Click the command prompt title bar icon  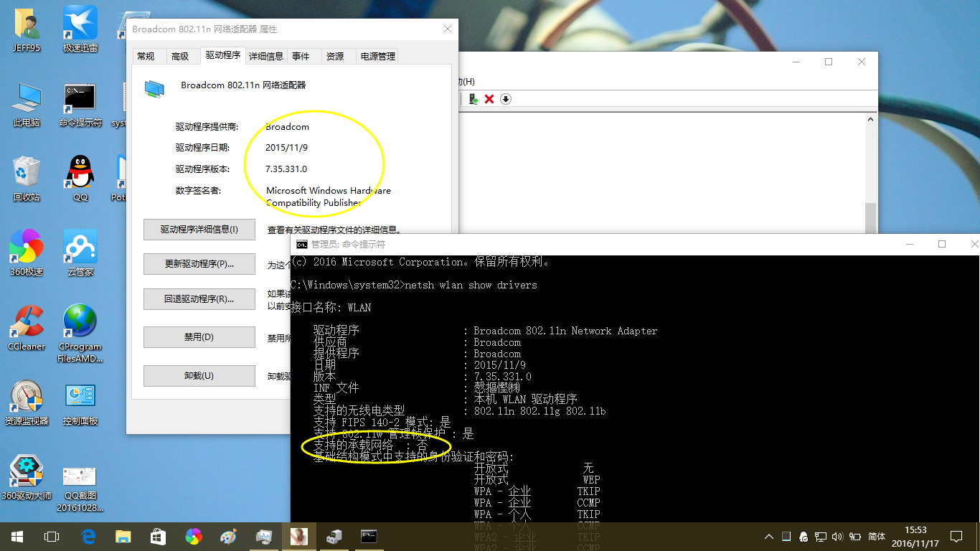302,244
